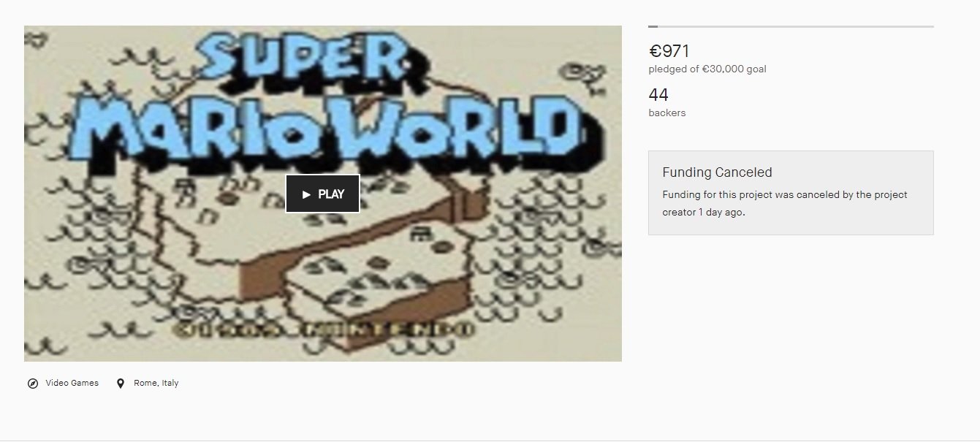The height and width of the screenshot is (442, 980).
Task: Click the PLAY button on the video
Action: (x=322, y=194)
